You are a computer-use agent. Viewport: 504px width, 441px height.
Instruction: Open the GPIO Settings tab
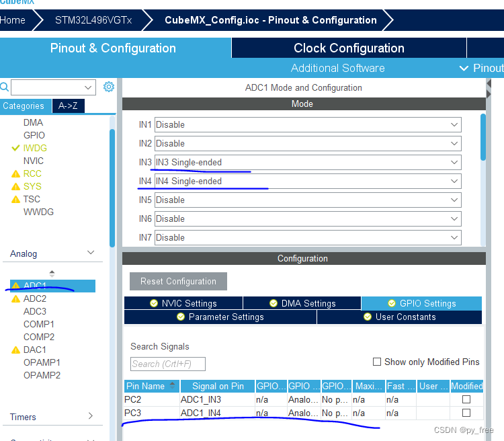422,303
